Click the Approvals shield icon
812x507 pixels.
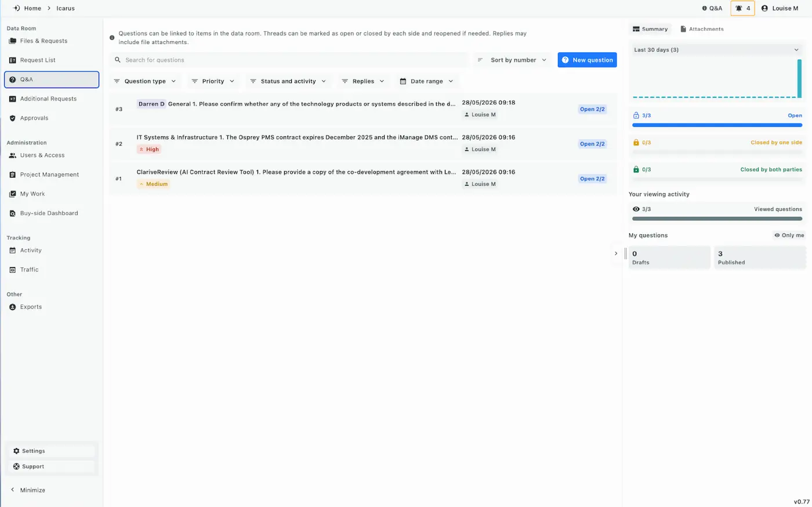[x=13, y=118]
